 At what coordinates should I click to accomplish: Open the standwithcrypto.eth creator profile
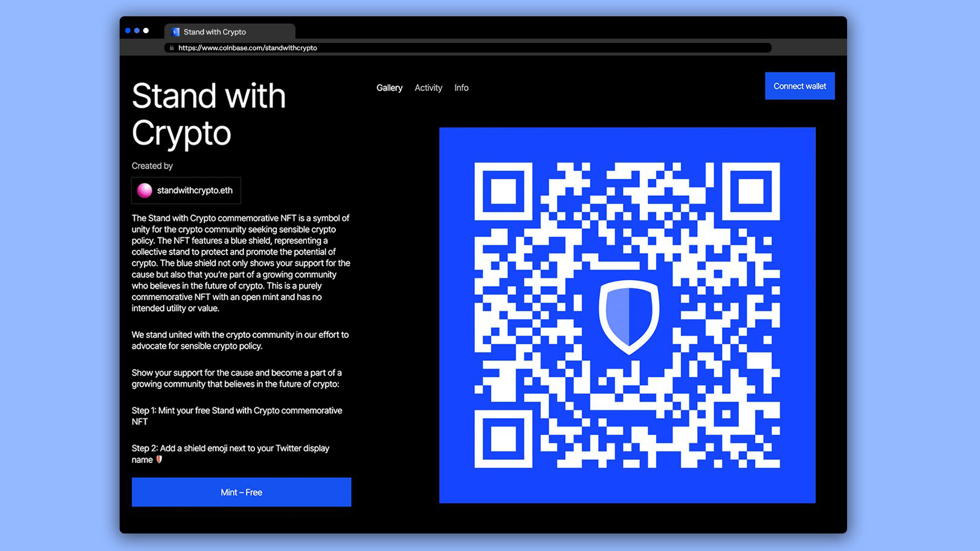point(186,190)
